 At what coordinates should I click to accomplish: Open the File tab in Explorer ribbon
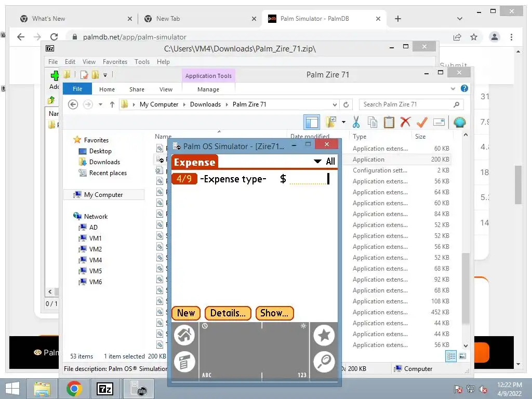click(x=77, y=89)
